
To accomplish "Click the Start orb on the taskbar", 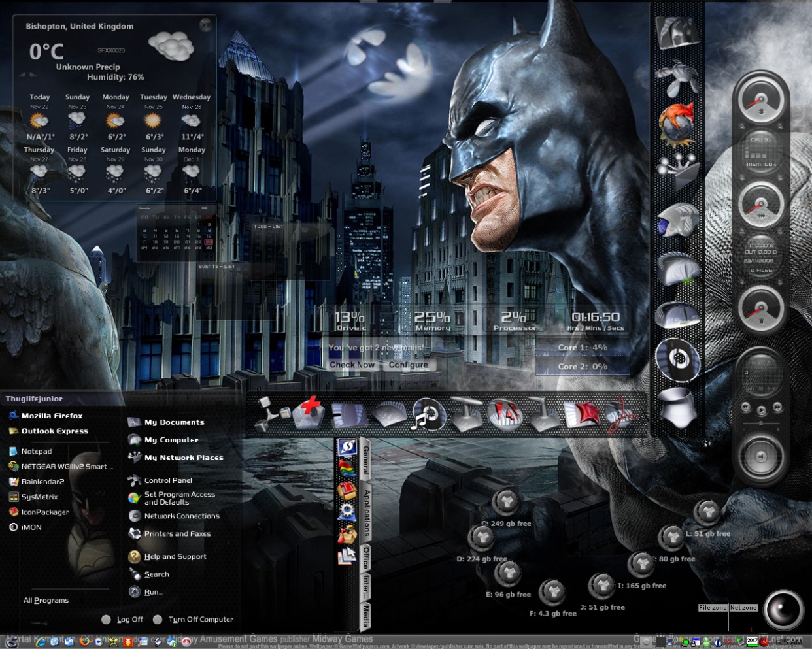I will tap(13, 641).
